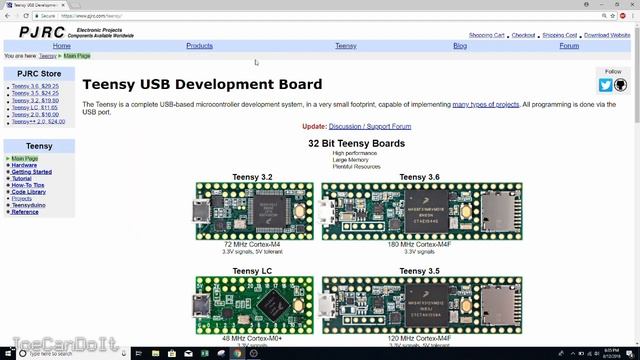640x360 pixels.
Task: Click the Teensy 3.6 board image
Action: (421, 211)
